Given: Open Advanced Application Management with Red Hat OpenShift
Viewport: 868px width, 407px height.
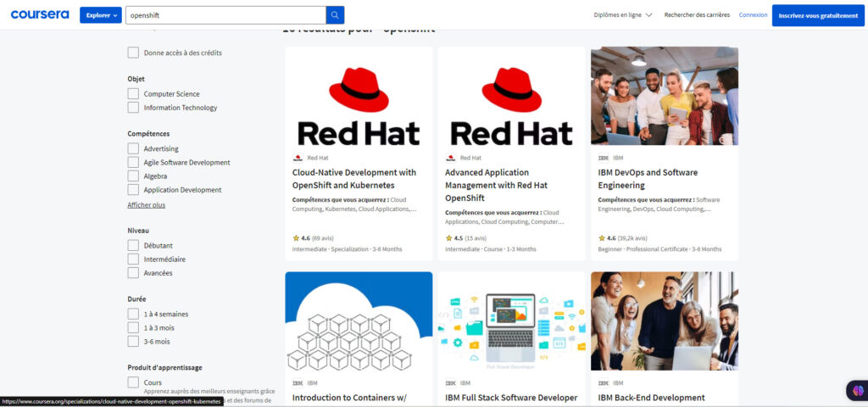Looking at the screenshot, I should 497,185.
